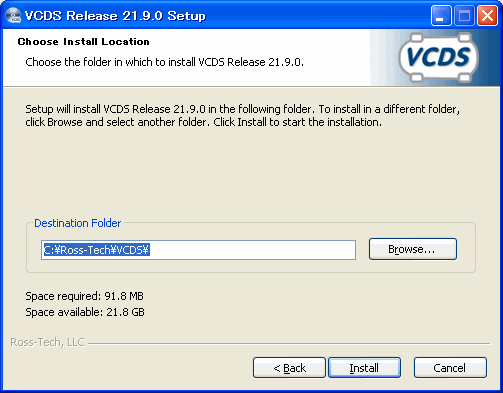The height and width of the screenshot is (393, 503).
Task: Click the VCDS car logo
Action: [x=438, y=57]
